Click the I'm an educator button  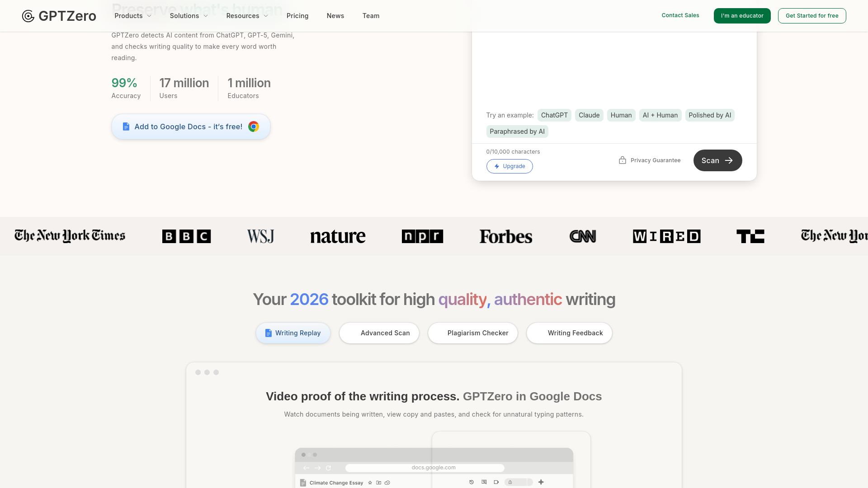coord(742,16)
